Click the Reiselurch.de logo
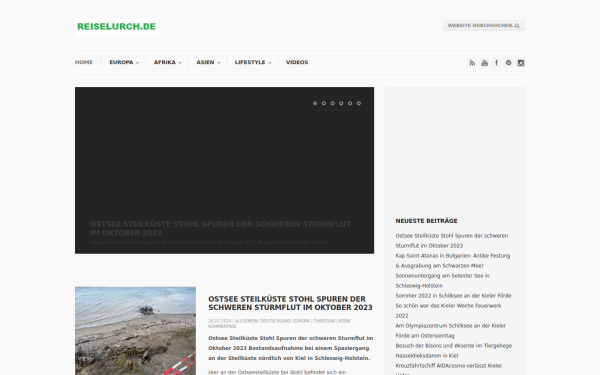 [x=116, y=27]
